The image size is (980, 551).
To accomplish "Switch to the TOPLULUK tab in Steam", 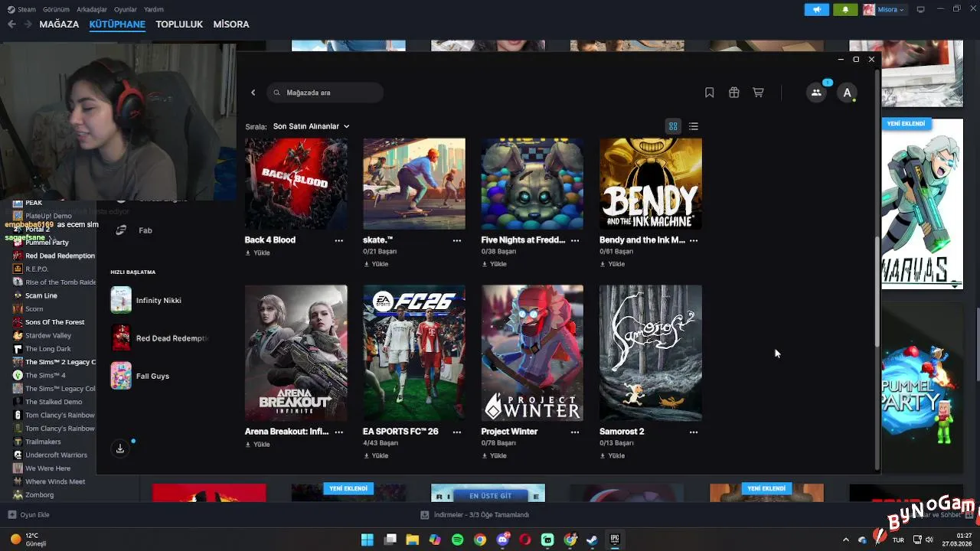I will pyautogui.click(x=179, y=24).
